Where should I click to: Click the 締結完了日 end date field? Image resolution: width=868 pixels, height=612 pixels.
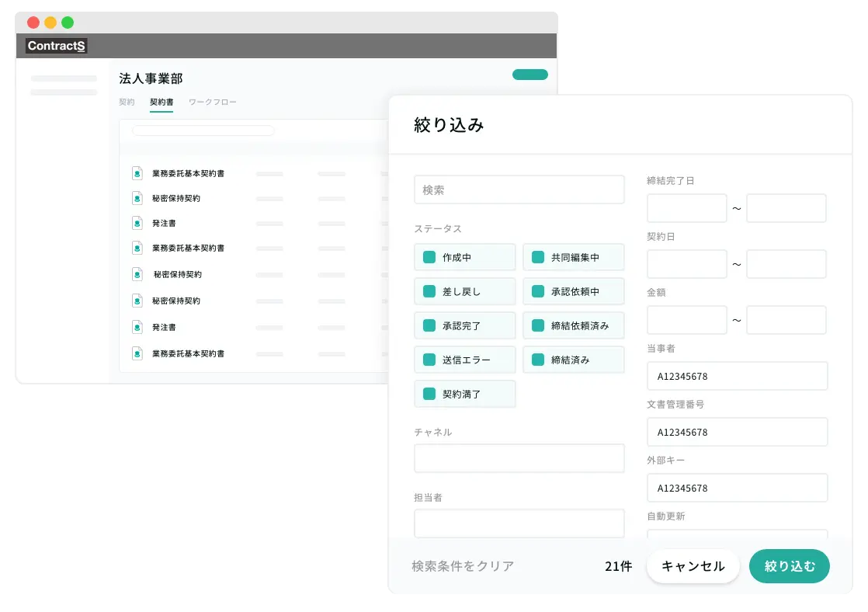(786, 208)
